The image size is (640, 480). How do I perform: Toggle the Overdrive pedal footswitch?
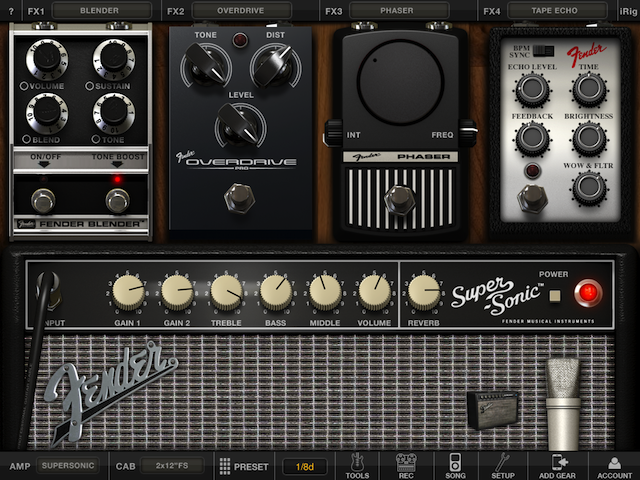(240, 198)
